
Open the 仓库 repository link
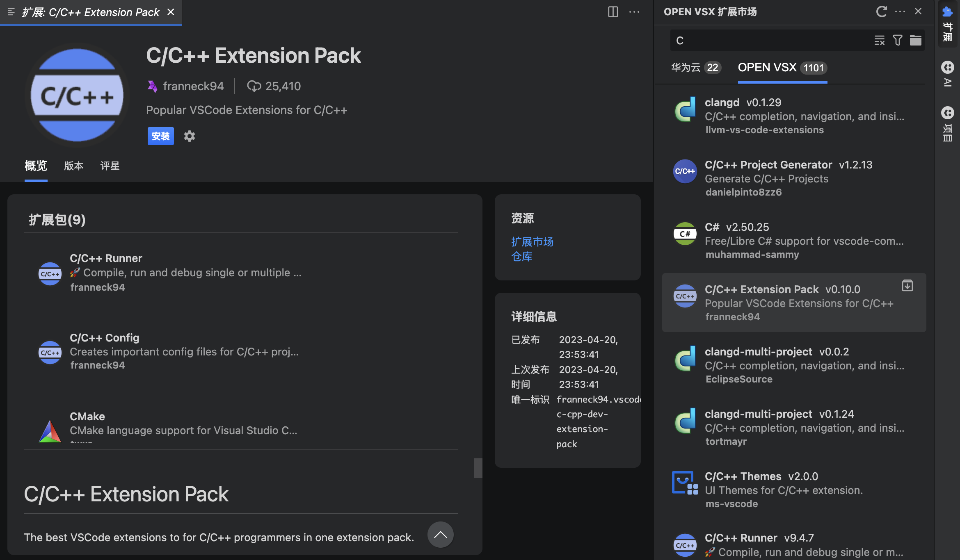click(x=522, y=257)
